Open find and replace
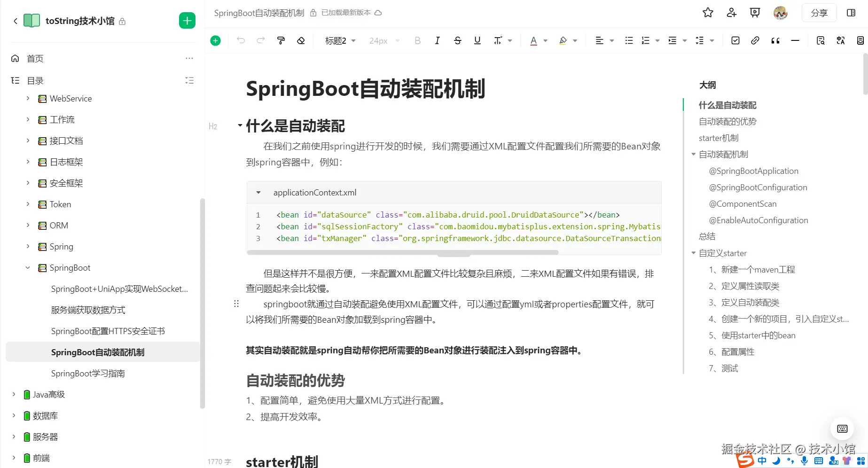868x468 pixels. tap(821, 40)
